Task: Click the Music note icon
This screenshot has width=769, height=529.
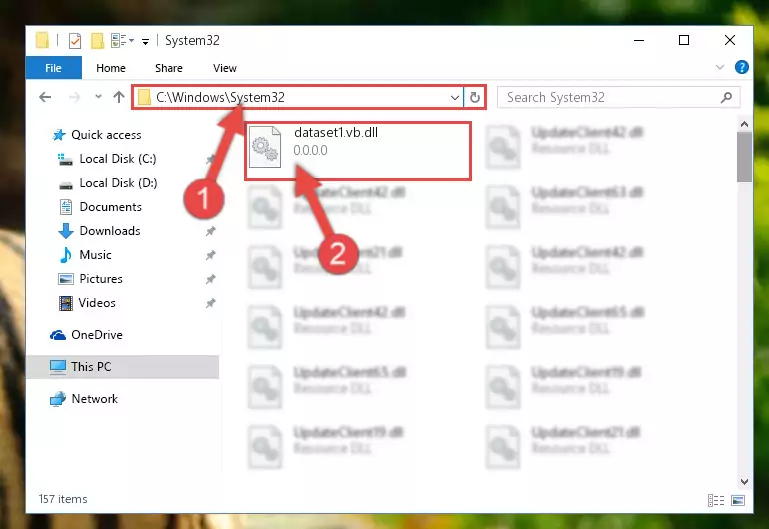Action: coord(65,255)
